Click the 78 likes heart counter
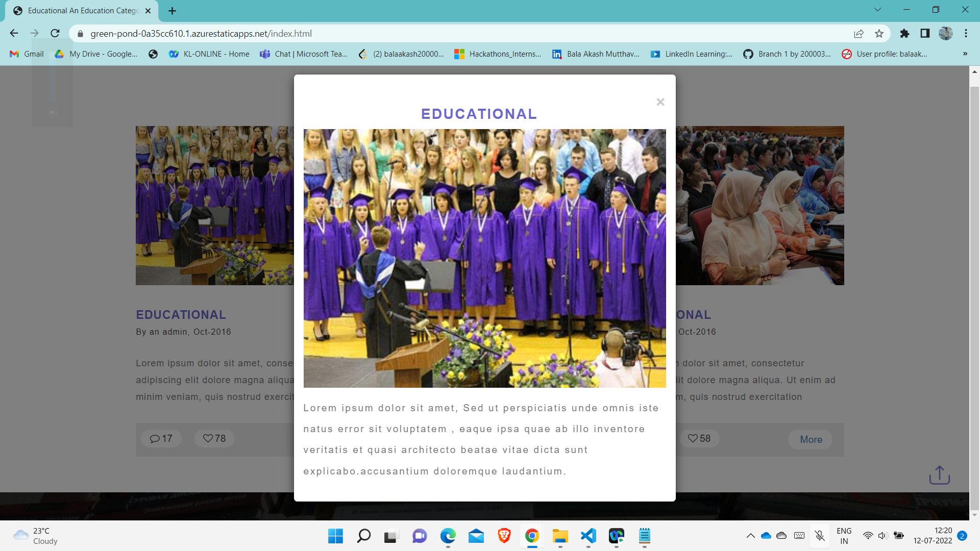980x551 pixels. click(x=214, y=439)
